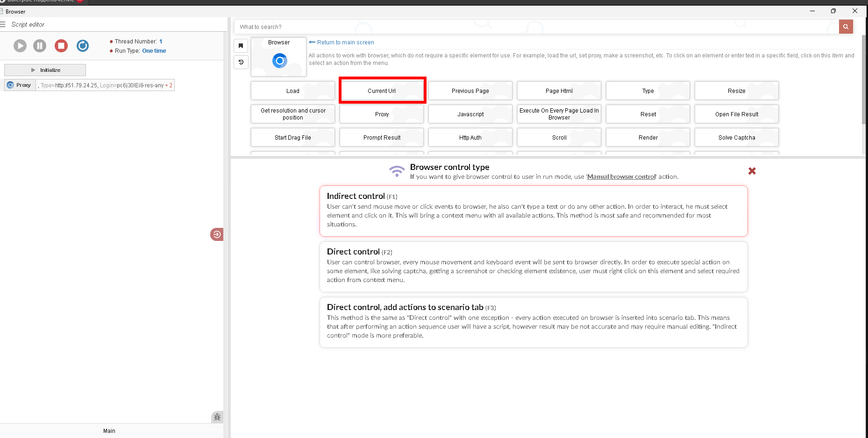Open the action history icon

coord(241,62)
